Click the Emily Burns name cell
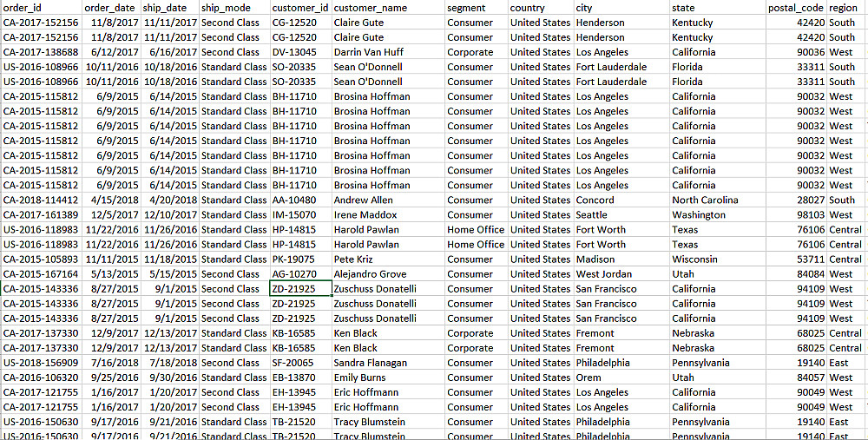Screen dimensions: 868x440 [x=388, y=378]
